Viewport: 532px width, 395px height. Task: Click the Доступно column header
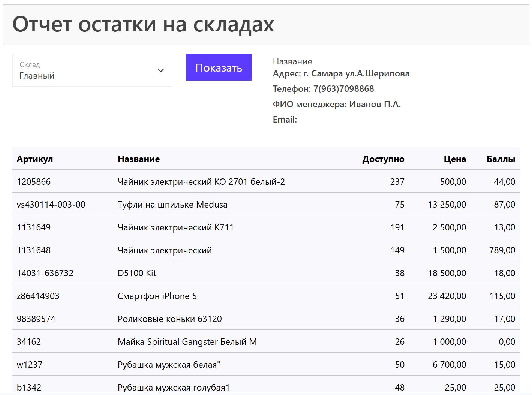click(383, 159)
